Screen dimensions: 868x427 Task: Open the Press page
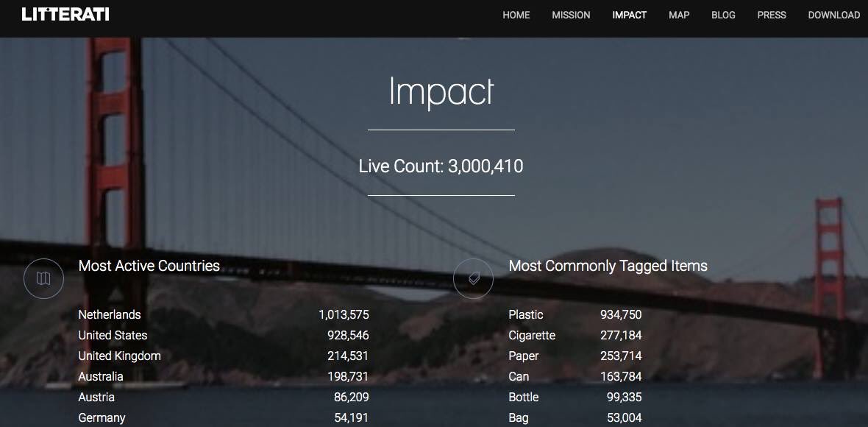[x=771, y=15]
